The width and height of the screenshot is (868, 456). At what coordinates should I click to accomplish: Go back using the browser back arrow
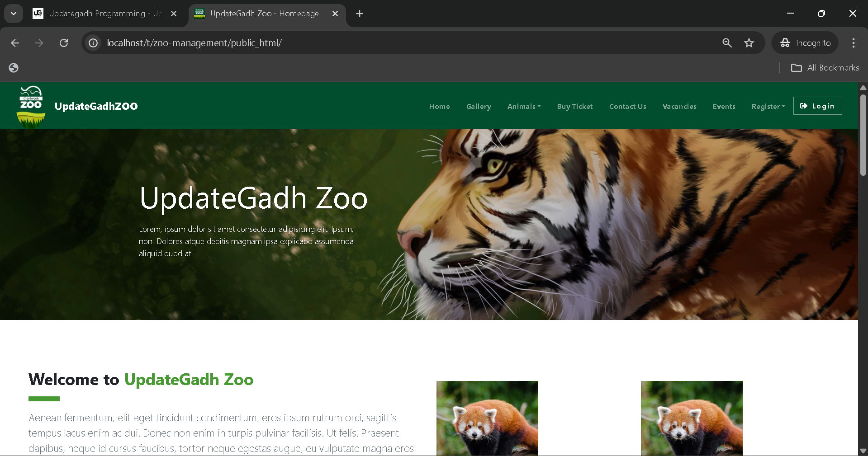pos(15,43)
